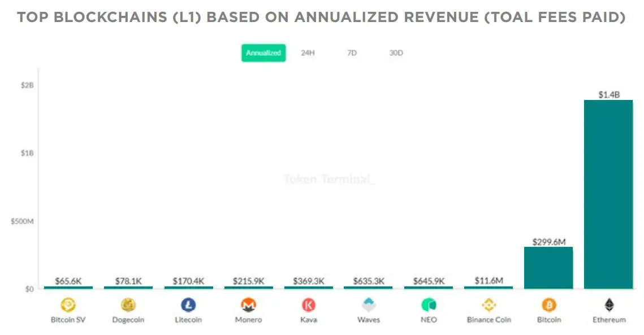This screenshot has width=644, height=335.
Task: Click the Bitcoin SV name label
Action: pos(68,320)
